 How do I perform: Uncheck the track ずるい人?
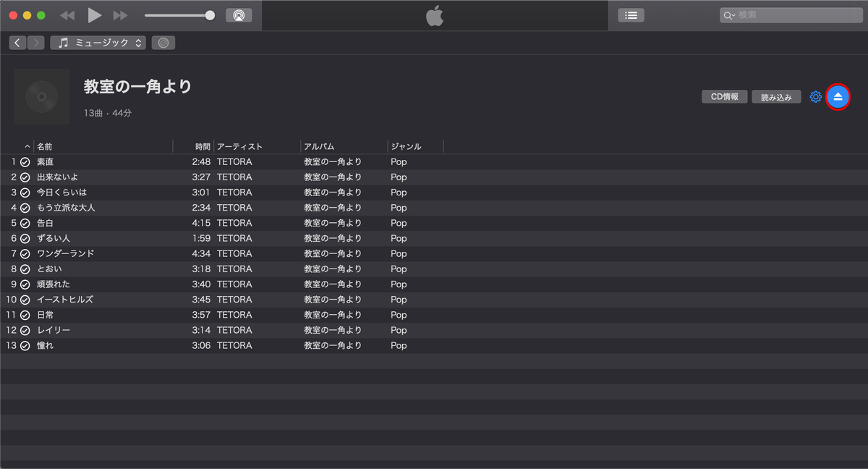pyautogui.click(x=25, y=238)
